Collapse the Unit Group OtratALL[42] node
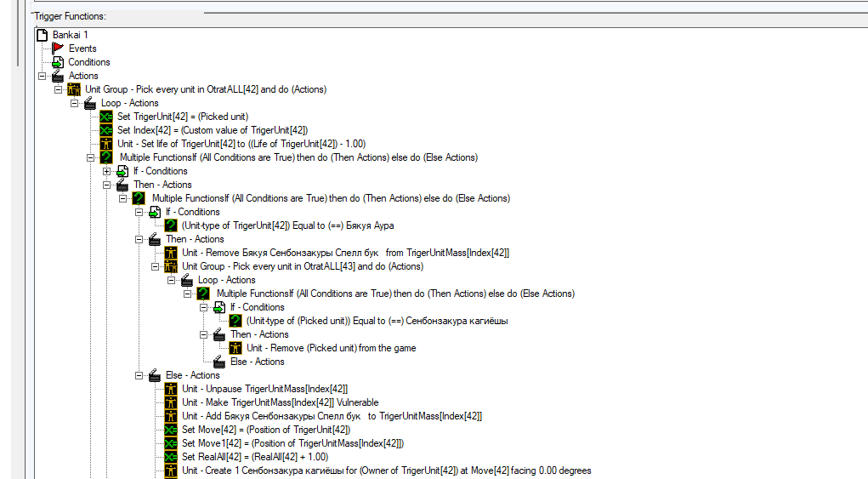This screenshot has width=868, height=479. pos(58,89)
